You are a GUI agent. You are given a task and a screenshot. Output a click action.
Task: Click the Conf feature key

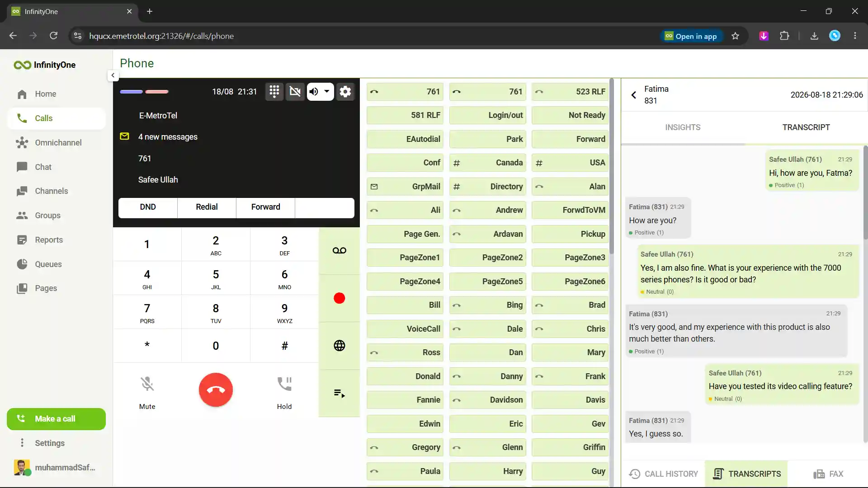coord(405,163)
